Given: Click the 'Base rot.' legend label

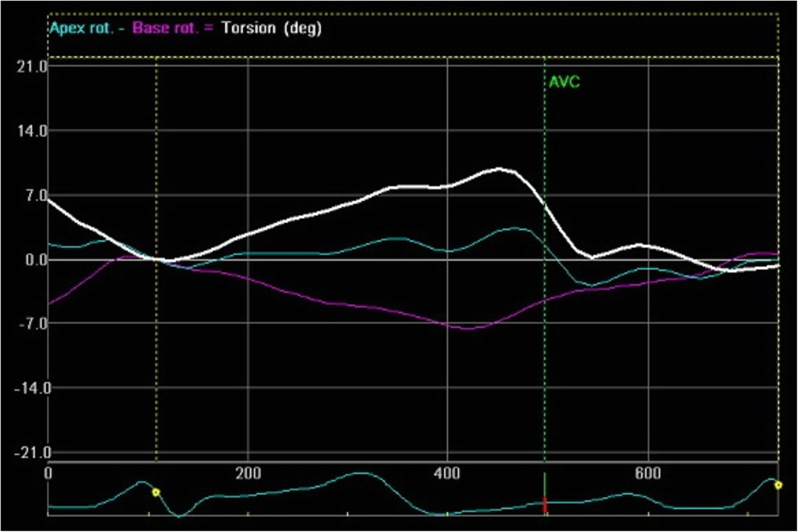Looking at the screenshot, I should pyautogui.click(x=166, y=28).
